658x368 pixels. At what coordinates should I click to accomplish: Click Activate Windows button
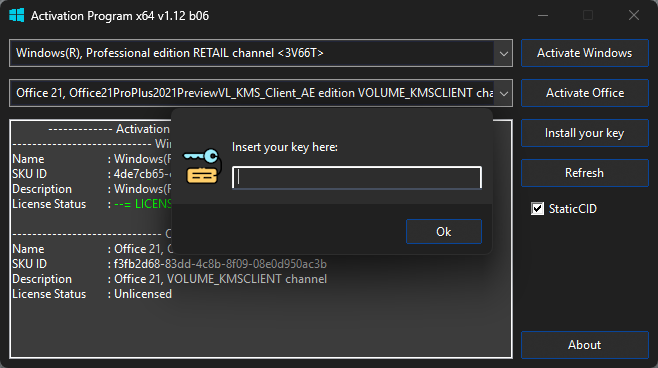(x=585, y=53)
